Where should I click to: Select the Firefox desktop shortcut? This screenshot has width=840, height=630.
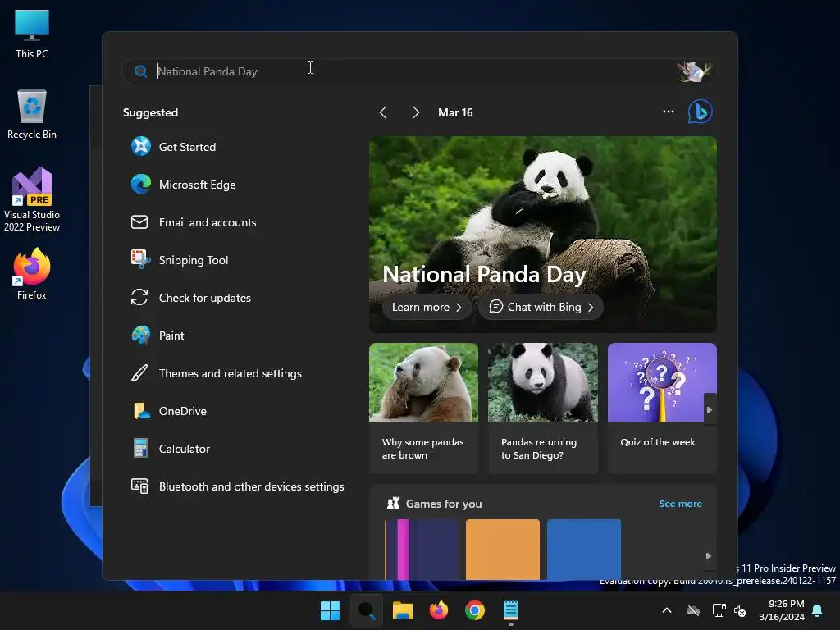(32, 274)
